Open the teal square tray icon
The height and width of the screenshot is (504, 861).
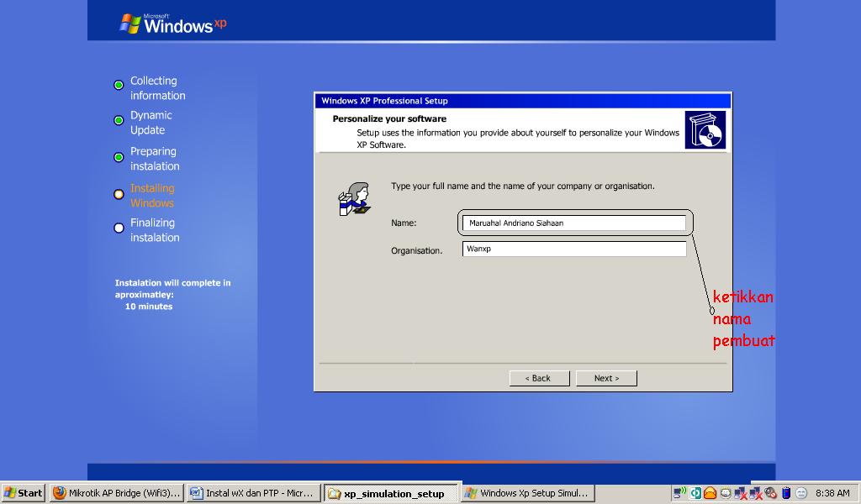[x=695, y=493]
